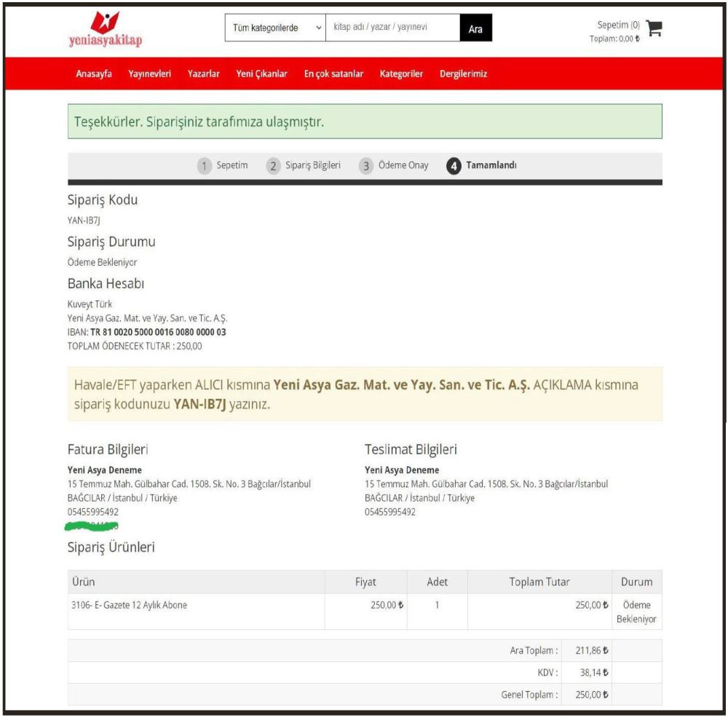Open the Yayınevleri menu item
This screenshot has width=728, height=723.
[149, 74]
